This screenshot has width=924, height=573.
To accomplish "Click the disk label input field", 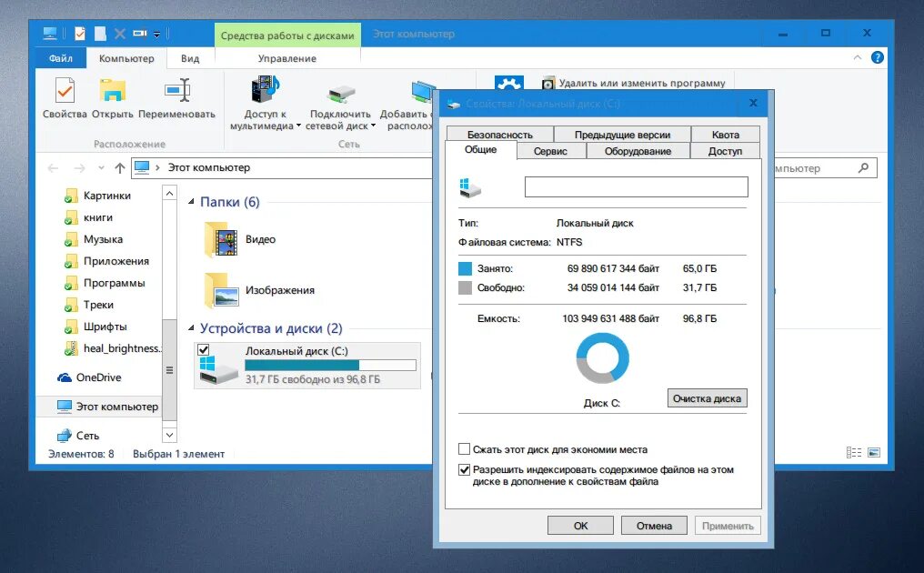I will (x=637, y=186).
